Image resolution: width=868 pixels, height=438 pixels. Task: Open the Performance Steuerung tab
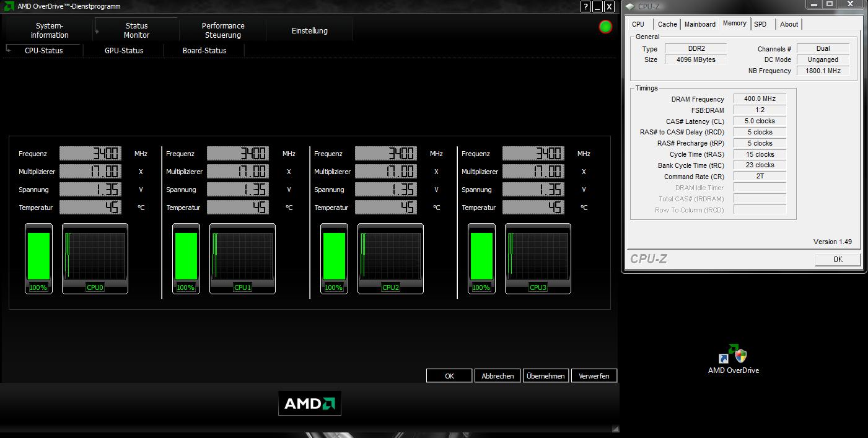click(x=223, y=30)
